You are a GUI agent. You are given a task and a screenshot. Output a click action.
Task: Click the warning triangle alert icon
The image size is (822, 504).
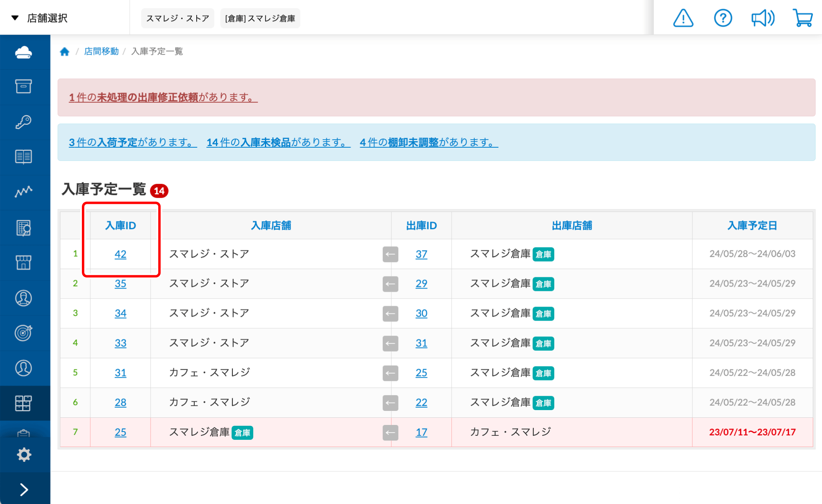point(683,18)
